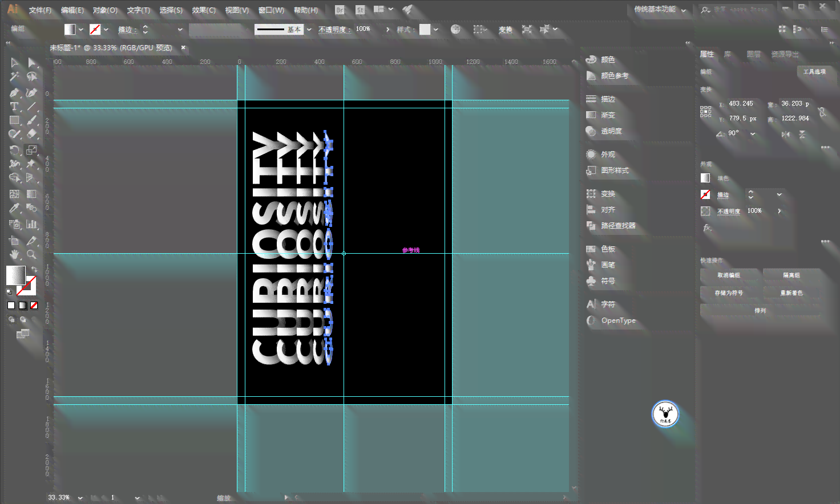
Task: Click the X position field 483.245
Action: 744,104
